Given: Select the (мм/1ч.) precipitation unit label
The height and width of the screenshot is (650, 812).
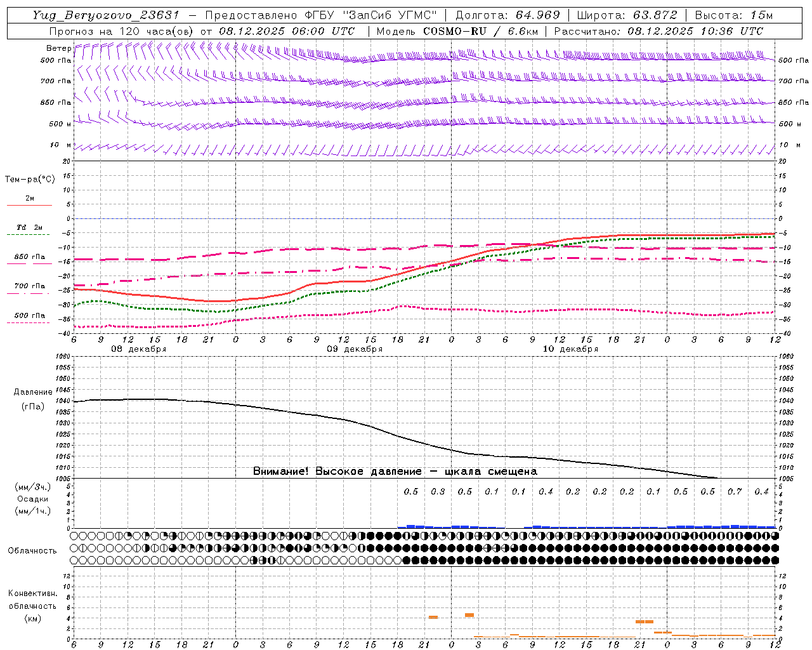Looking at the screenshot, I should coord(32,511).
